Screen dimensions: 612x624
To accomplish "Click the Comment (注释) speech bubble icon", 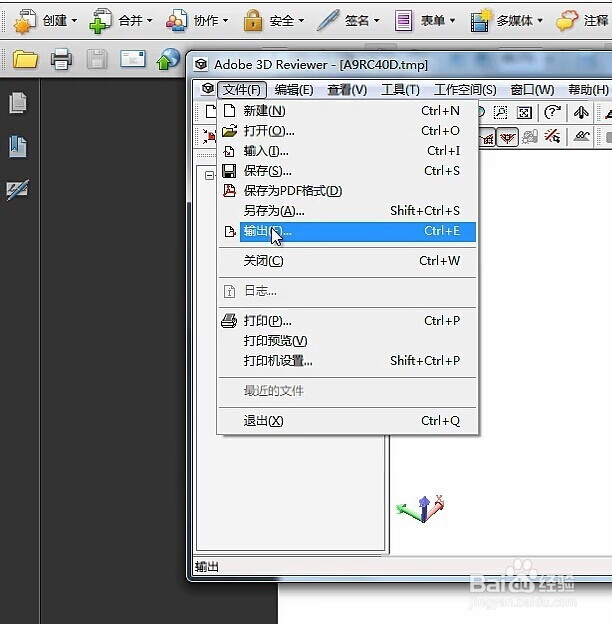I will tap(567, 21).
